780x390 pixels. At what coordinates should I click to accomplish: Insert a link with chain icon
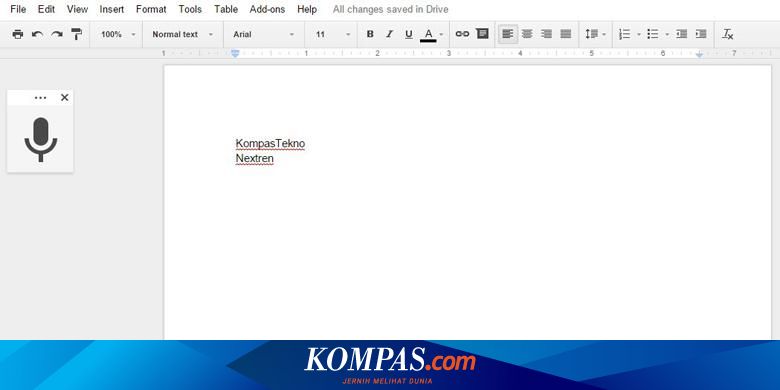pos(462,34)
